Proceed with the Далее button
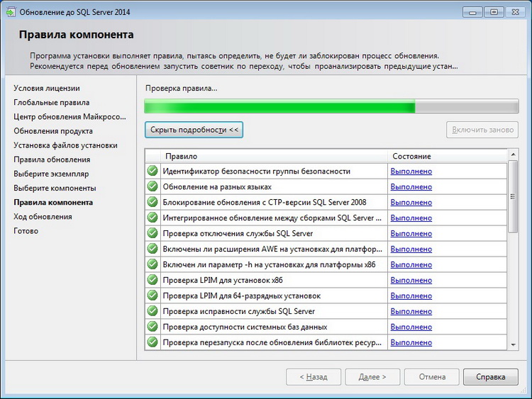Viewport: 532px width, 399px height. (x=372, y=377)
